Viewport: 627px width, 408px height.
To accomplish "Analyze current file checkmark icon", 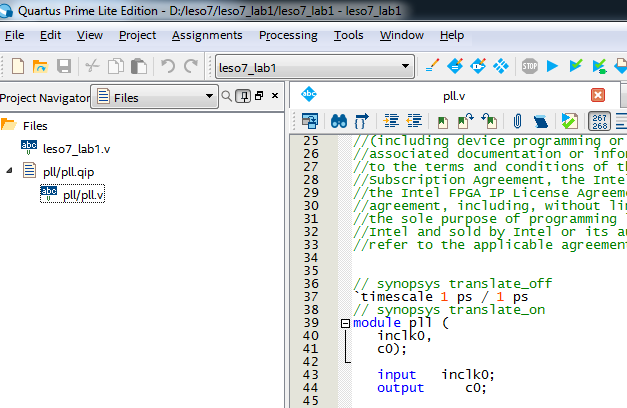I will [x=569, y=121].
